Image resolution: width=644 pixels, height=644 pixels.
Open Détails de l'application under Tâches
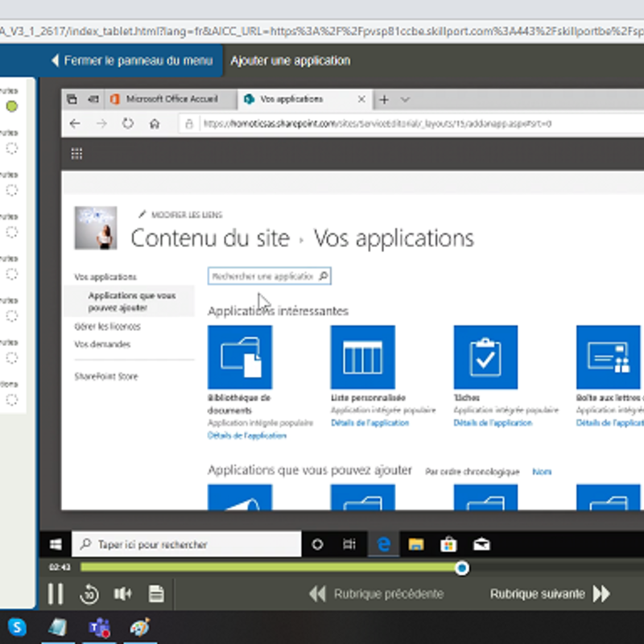click(493, 423)
